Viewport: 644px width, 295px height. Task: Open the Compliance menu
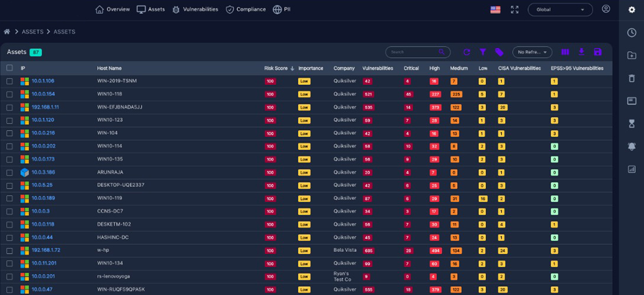tap(245, 9)
